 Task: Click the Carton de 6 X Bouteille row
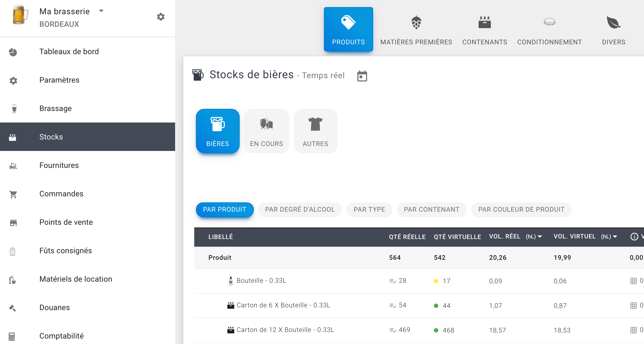419,305
